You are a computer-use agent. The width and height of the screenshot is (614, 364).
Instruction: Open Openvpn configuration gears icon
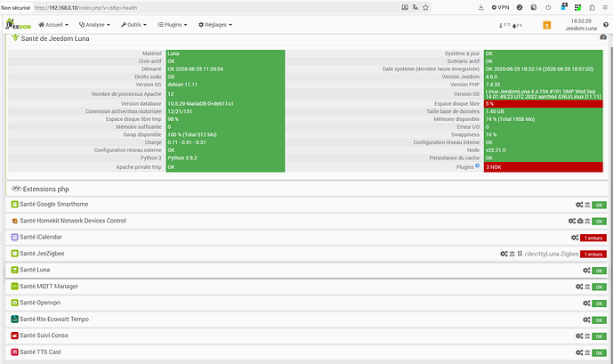point(586,303)
